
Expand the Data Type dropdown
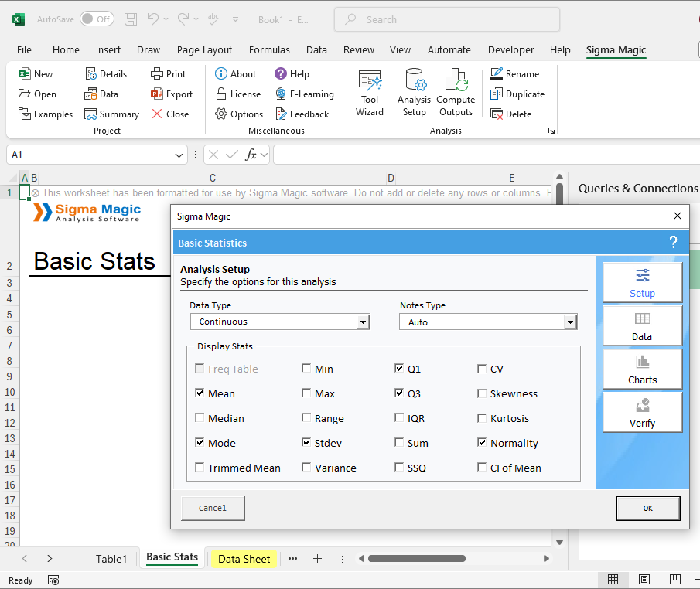[363, 322]
